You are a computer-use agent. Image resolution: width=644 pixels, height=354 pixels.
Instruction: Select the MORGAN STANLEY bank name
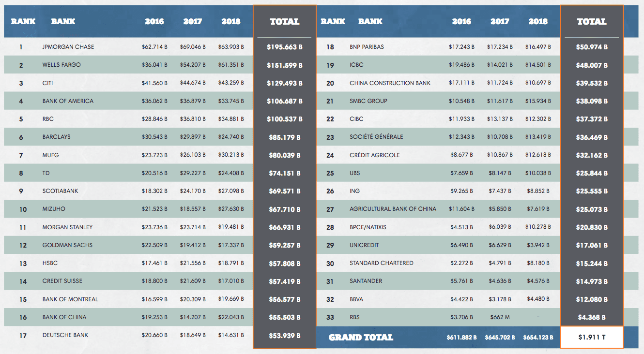[x=67, y=227]
